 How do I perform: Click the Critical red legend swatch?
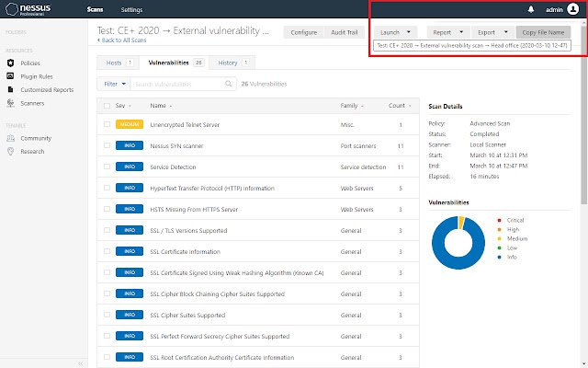(499, 220)
